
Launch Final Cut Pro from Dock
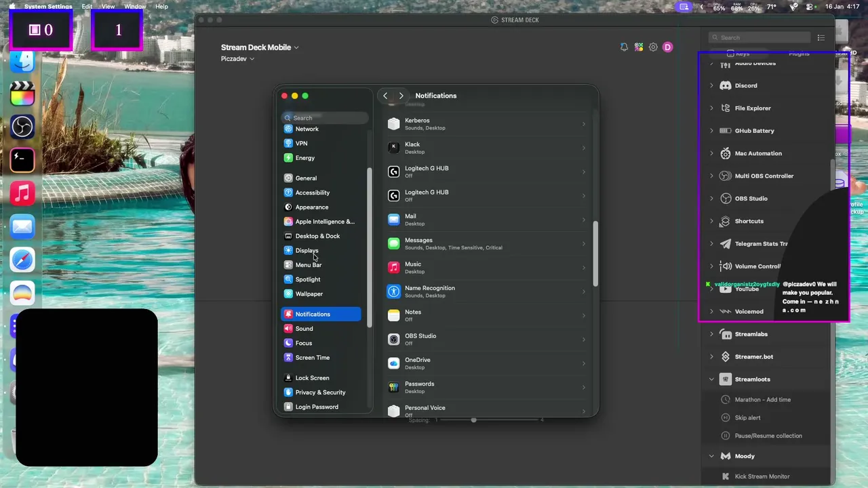coord(22,94)
